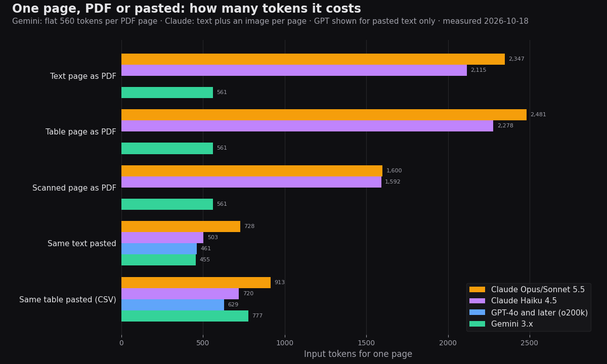Click the purple Haiku bar for Scanned page as PDF
This screenshot has height=364, width=607.
(x=251, y=182)
